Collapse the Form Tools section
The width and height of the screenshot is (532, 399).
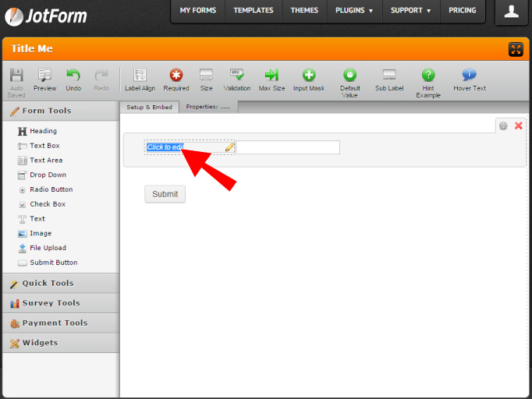(61, 111)
